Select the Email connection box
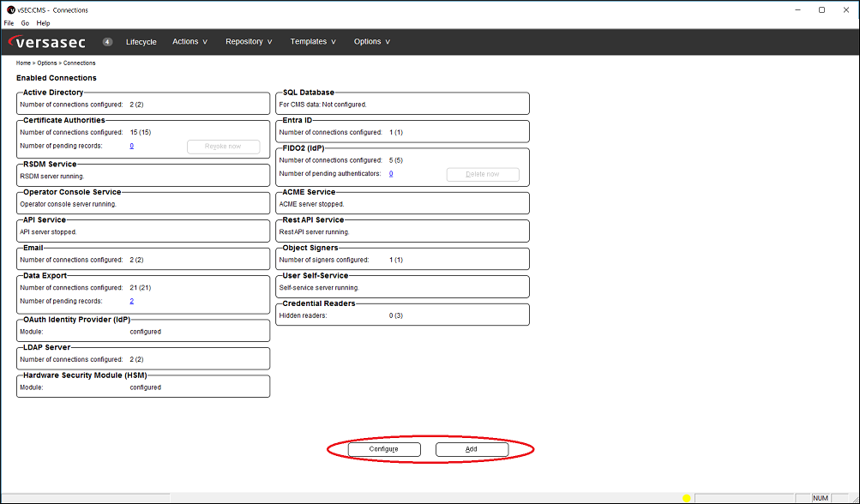Screen dimensions: 860x504 pos(143,257)
